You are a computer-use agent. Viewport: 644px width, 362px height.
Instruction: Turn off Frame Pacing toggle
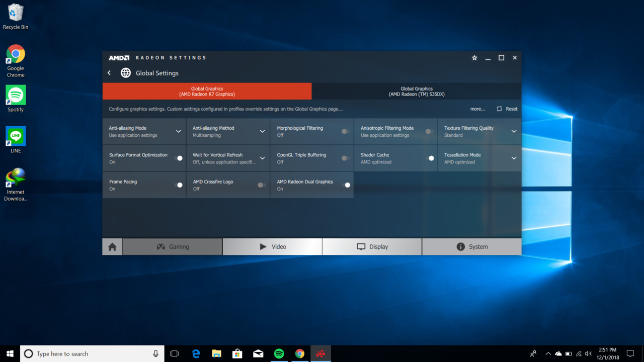pos(178,185)
